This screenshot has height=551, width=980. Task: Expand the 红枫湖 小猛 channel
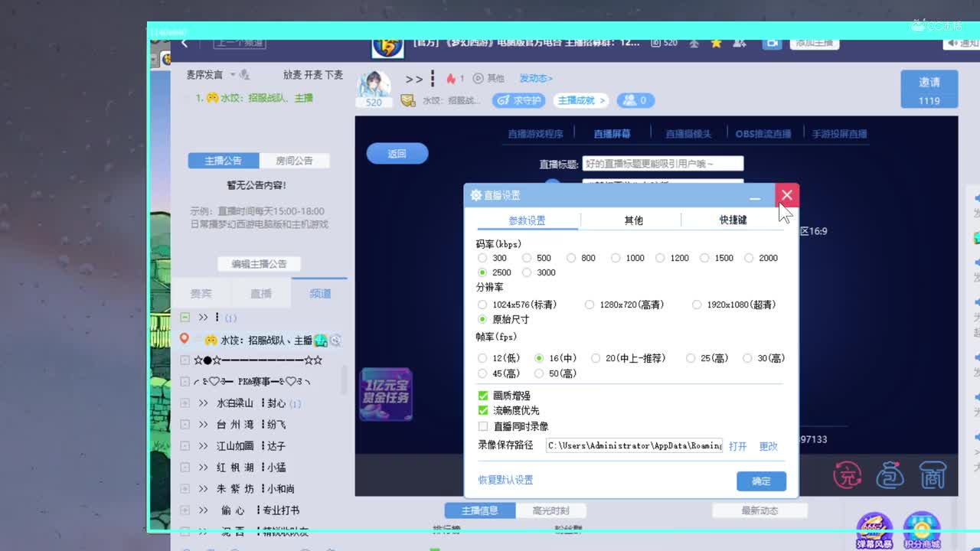pyautogui.click(x=185, y=467)
